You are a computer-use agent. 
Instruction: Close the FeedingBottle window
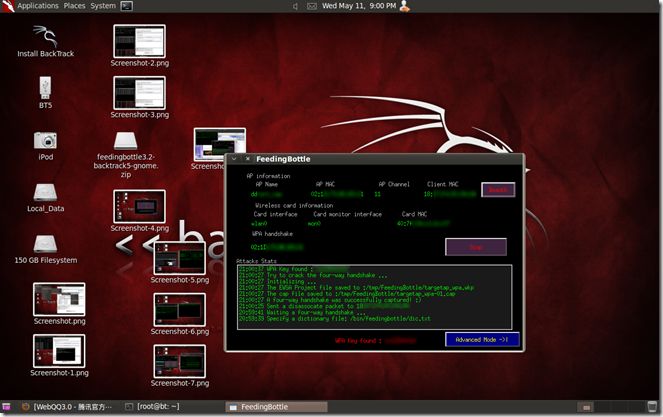[x=247, y=159]
